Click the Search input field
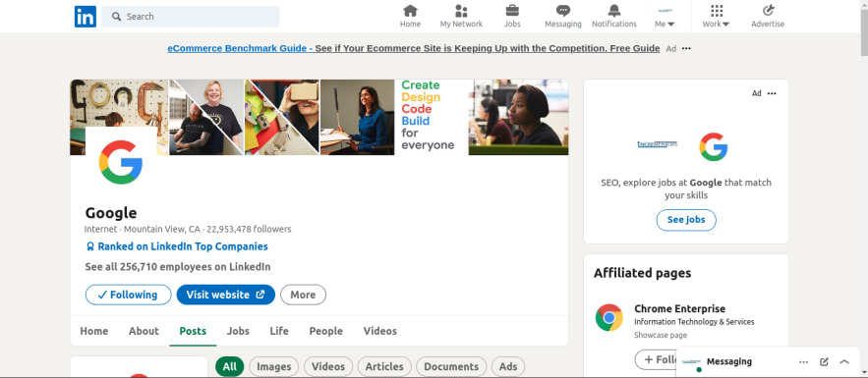The width and height of the screenshot is (868, 378). tap(191, 17)
